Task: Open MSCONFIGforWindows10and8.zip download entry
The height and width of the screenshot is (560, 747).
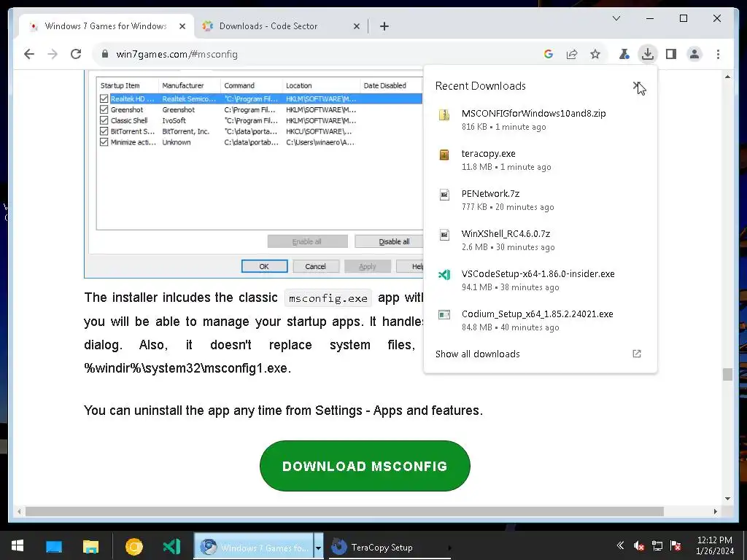Action: 540,120
